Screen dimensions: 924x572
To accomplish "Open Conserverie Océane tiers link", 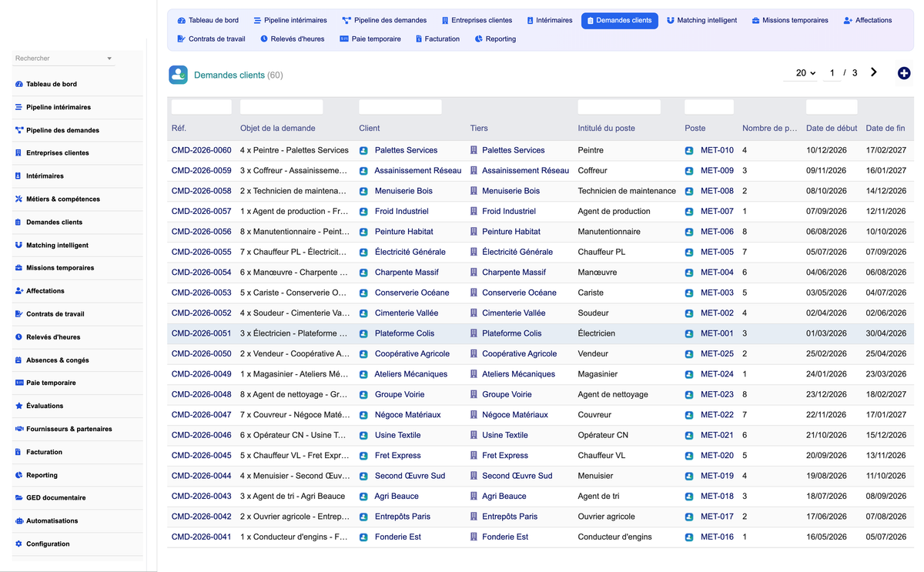I will (x=519, y=293).
